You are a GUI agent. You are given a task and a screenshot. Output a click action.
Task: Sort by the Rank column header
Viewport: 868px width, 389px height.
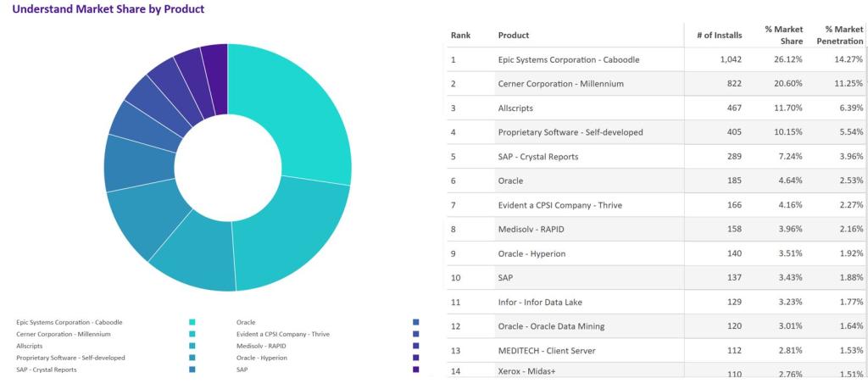(x=460, y=35)
